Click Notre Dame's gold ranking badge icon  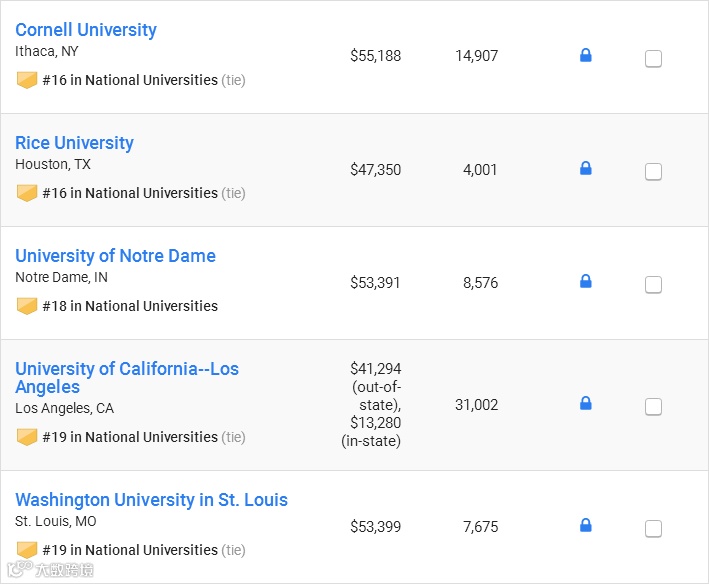[x=27, y=306]
